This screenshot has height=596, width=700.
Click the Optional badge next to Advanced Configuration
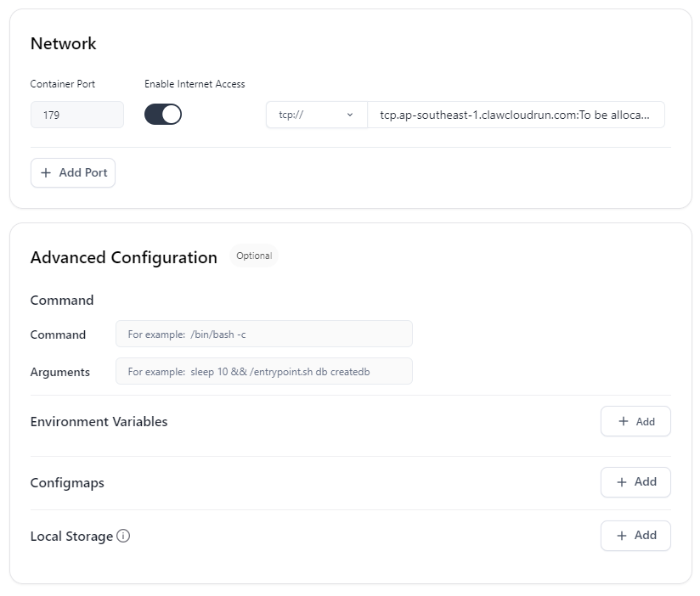coord(254,256)
